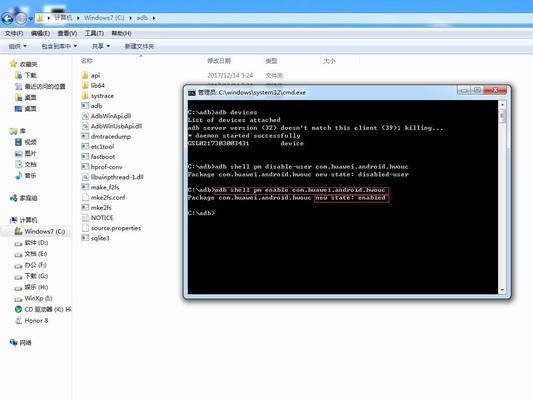Screen dimensions: 533x400
Task: Click cmd window scrollbar down arrow
Action: click(x=502, y=290)
